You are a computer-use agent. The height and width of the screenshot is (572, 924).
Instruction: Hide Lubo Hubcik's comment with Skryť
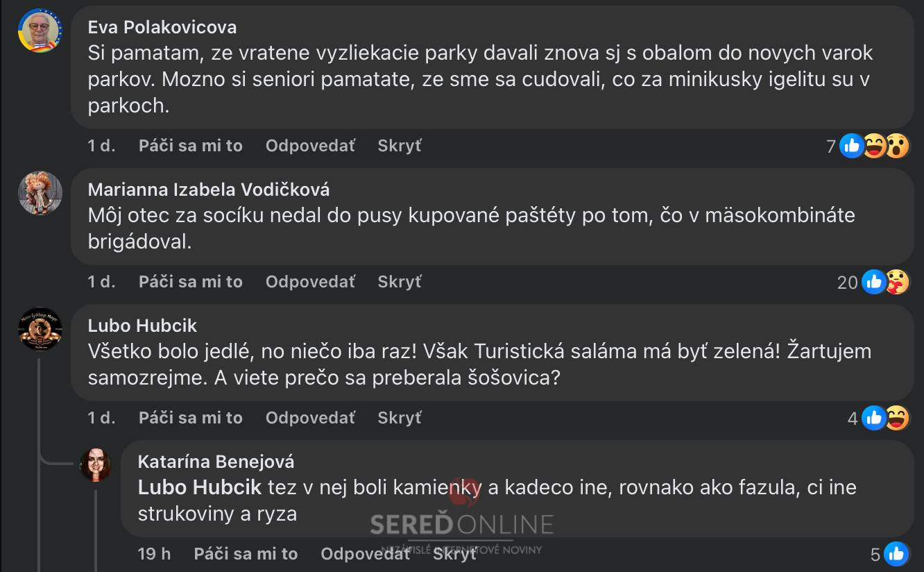coord(399,418)
